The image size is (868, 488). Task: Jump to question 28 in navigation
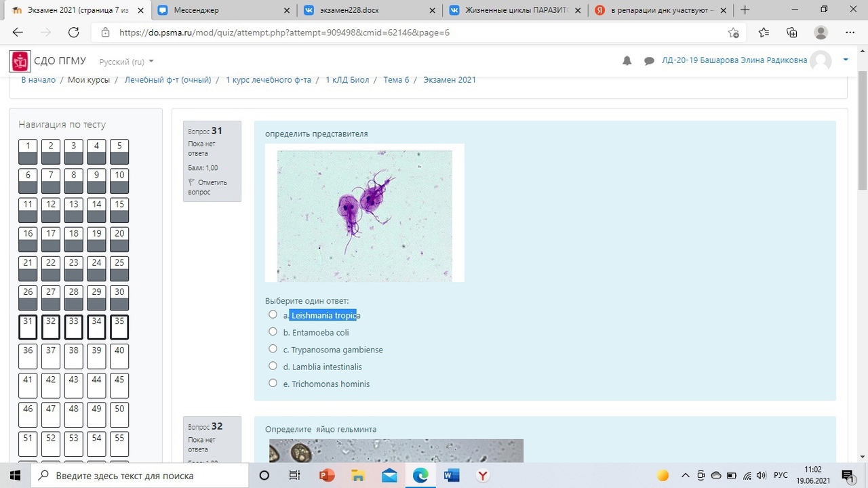73,298
